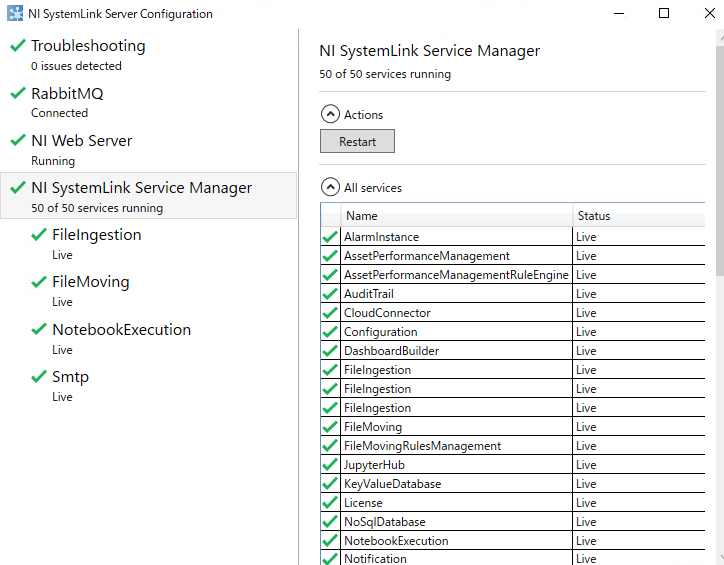The image size is (724, 565).
Task: Click the status checkmark in AuditTrail row
Action: [x=330, y=294]
